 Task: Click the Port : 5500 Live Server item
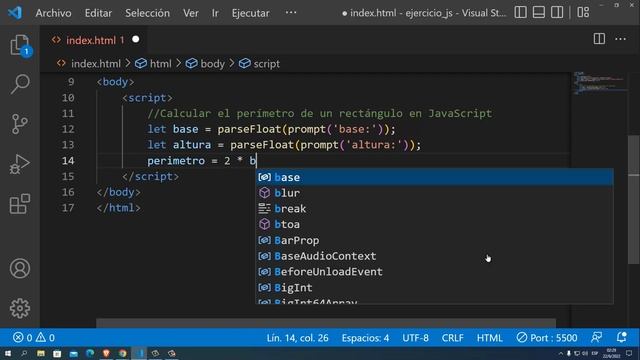tap(547, 338)
